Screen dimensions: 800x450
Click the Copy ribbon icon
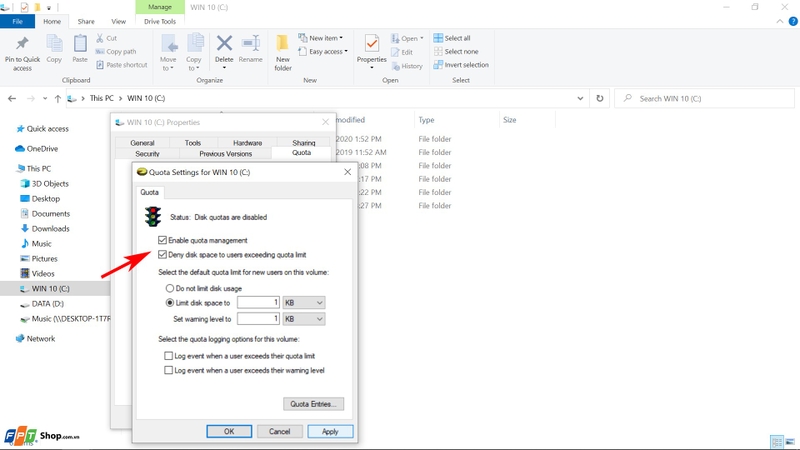[54, 44]
